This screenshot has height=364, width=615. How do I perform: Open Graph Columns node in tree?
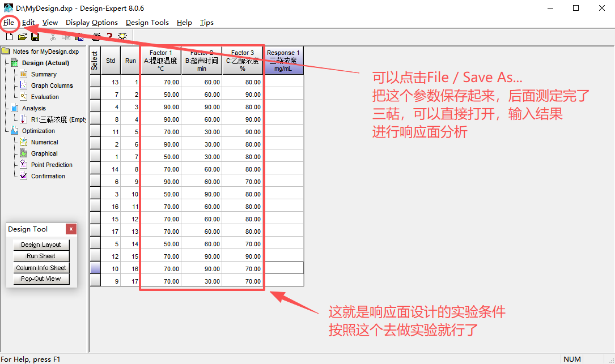point(52,85)
